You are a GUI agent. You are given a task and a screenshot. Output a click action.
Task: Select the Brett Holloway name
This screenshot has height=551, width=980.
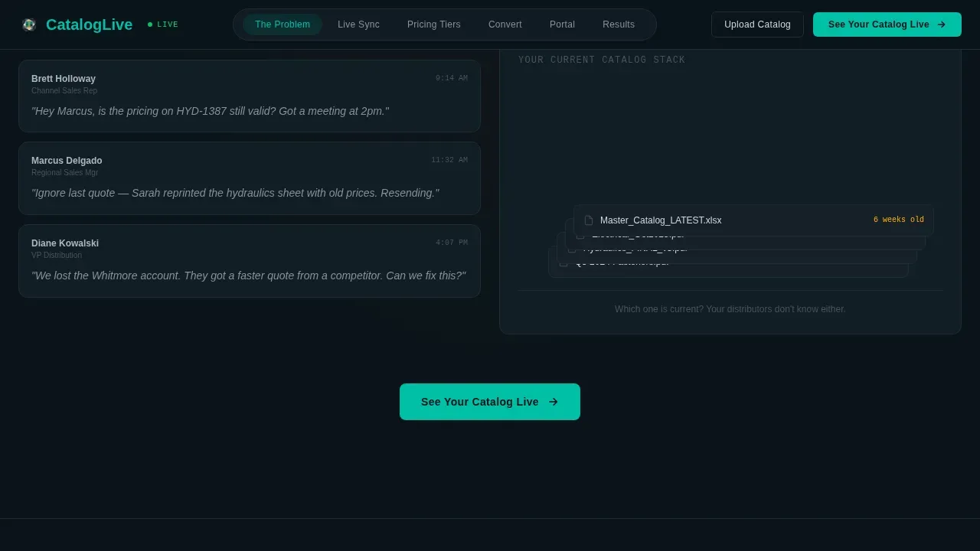(64, 79)
